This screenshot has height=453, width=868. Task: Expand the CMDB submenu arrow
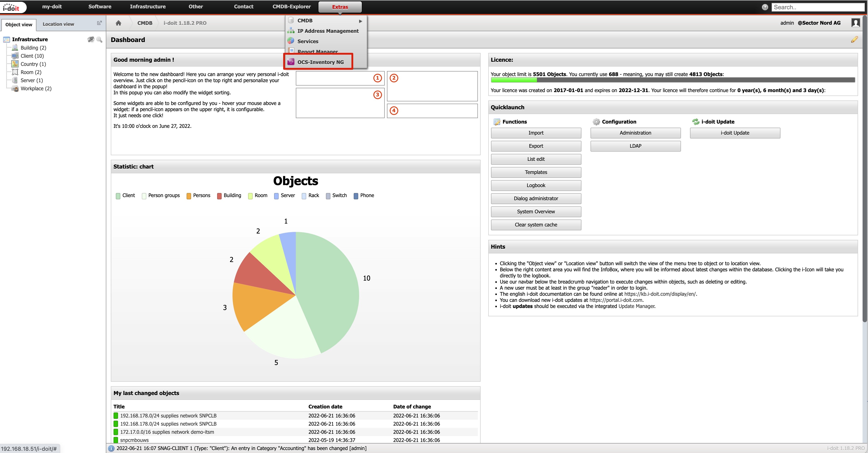(x=360, y=21)
